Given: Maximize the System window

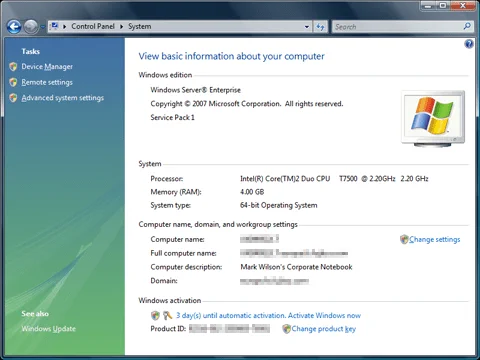Looking at the screenshot, I should [443, 6].
